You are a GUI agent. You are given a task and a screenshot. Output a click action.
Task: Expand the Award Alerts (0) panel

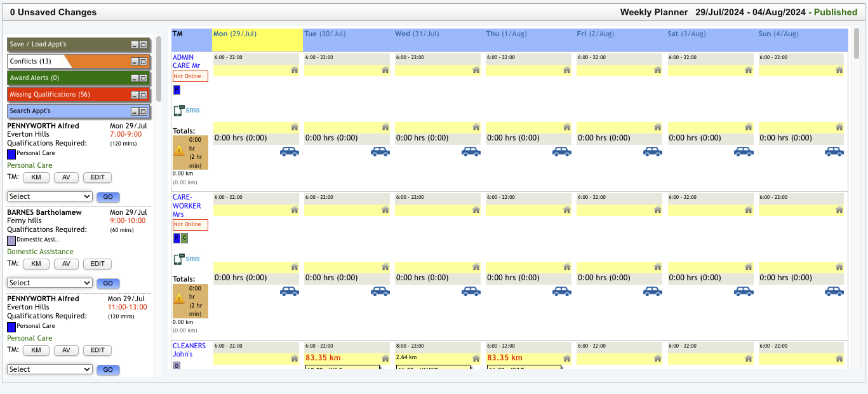pos(144,78)
